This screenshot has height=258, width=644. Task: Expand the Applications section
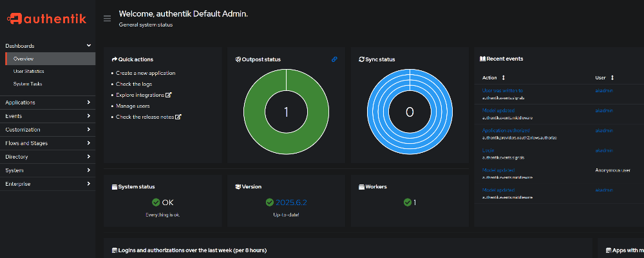coord(48,103)
